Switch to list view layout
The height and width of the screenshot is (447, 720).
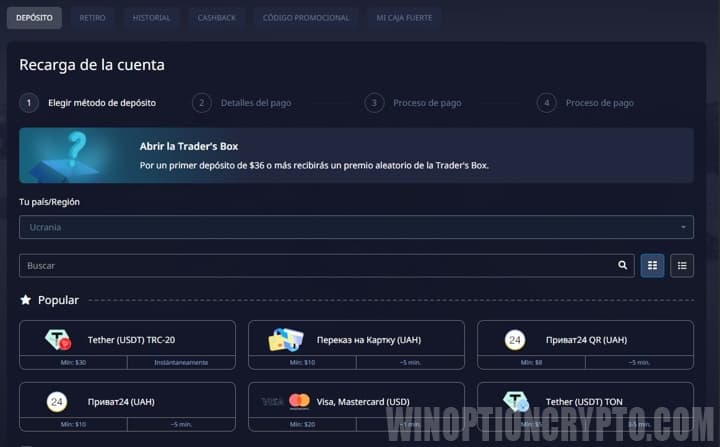[x=682, y=266]
